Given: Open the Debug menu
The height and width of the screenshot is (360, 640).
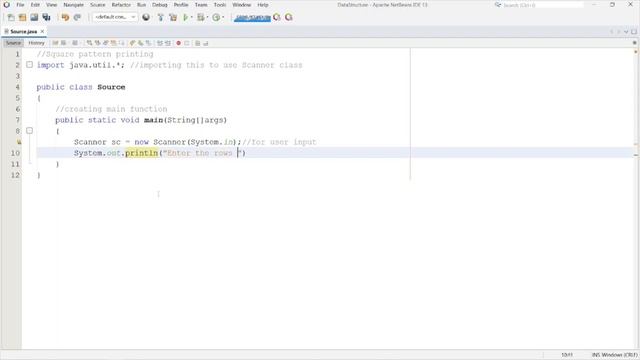Looking at the screenshot, I should 160,5.
